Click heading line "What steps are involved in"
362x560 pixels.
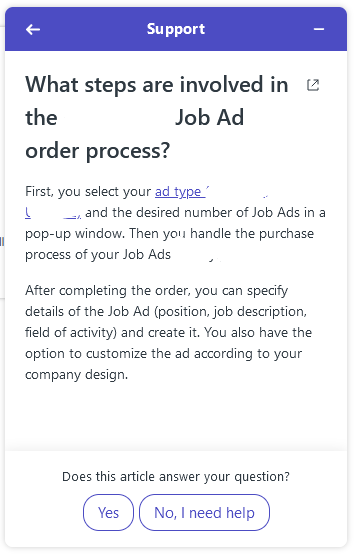click(x=156, y=85)
